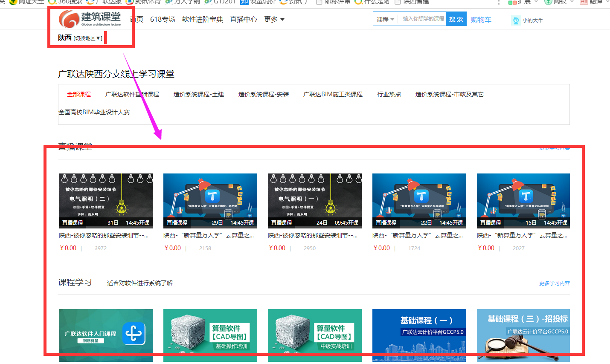The width and height of the screenshot is (610, 364).
Task: Open the 切换地区 region switcher
Action: pyautogui.click(x=88, y=38)
